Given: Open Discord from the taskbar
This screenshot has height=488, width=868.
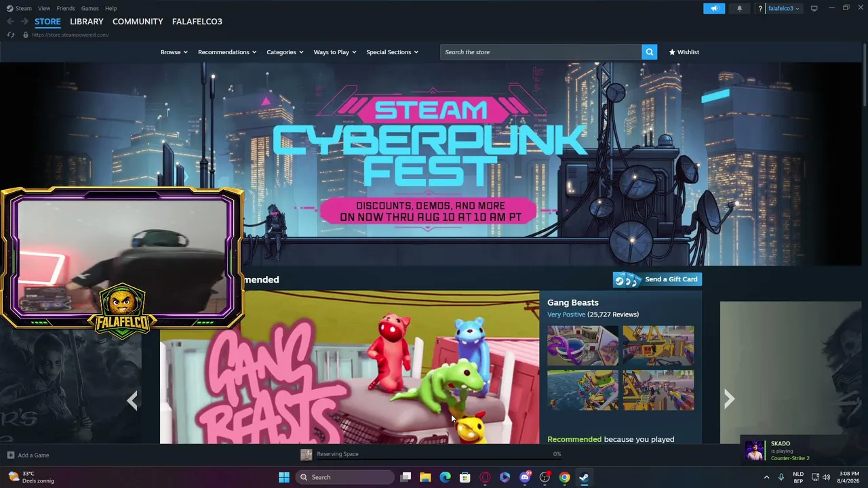Looking at the screenshot, I should click(x=525, y=477).
